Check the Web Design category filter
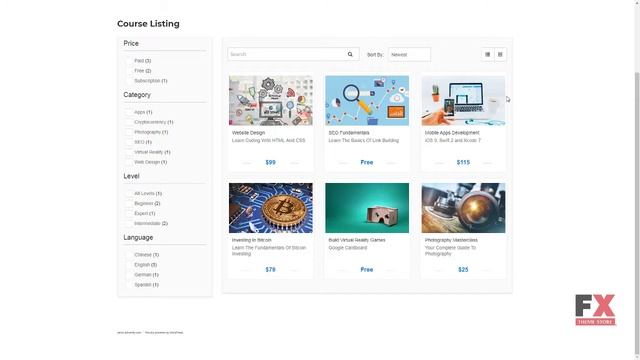Screen dimensions: 640x360 point(129,162)
